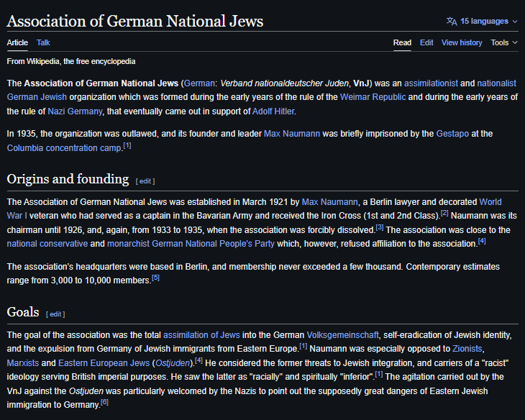
Task: Click 'From Wikipedia, the free encyclopedia' text
Action: (71, 61)
